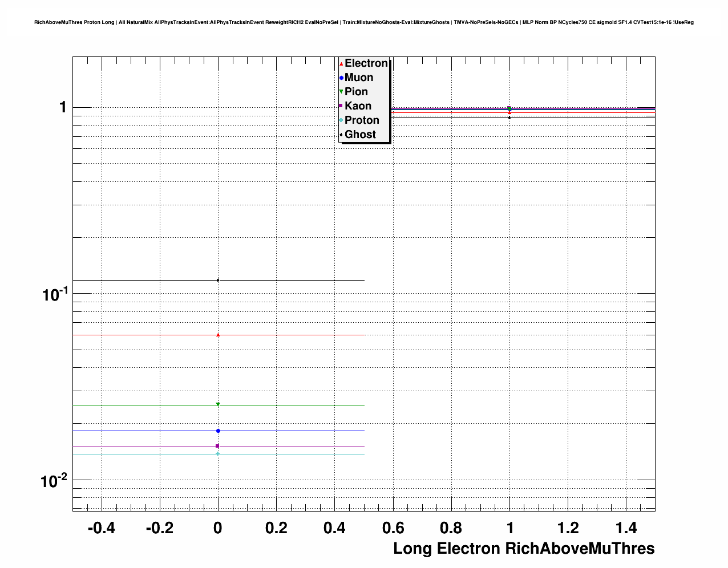Click the purple Kaon square marker in legend

pos(341,106)
